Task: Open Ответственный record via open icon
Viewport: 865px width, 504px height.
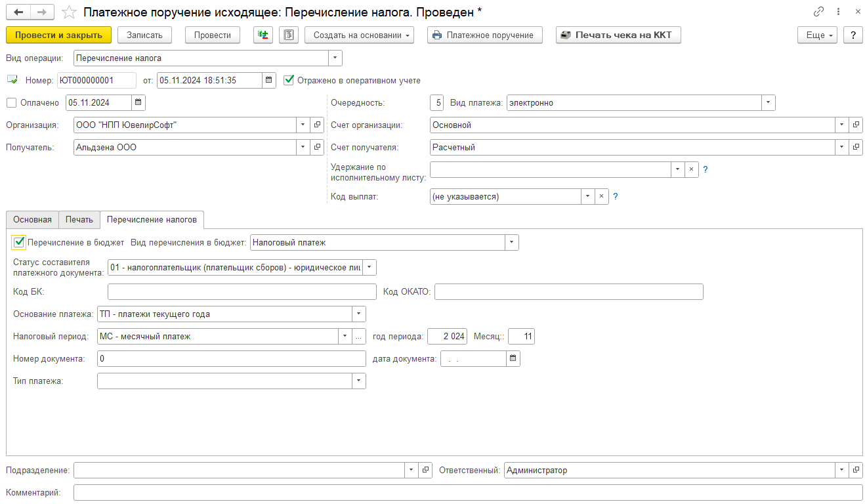Action: click(856, 470)
